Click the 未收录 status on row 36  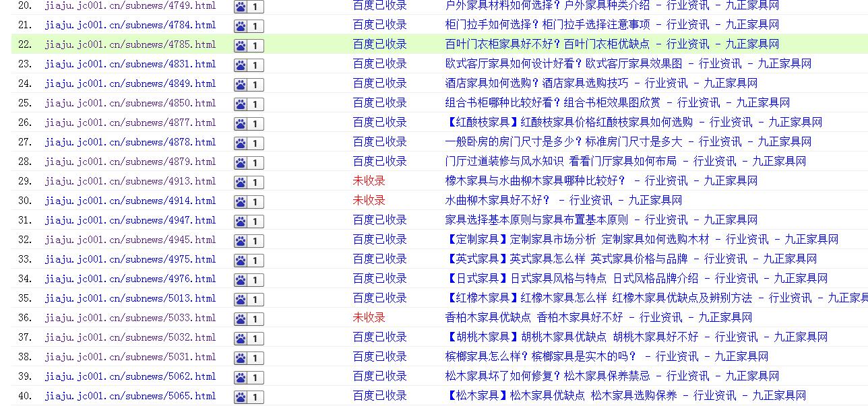pos(369,318)
